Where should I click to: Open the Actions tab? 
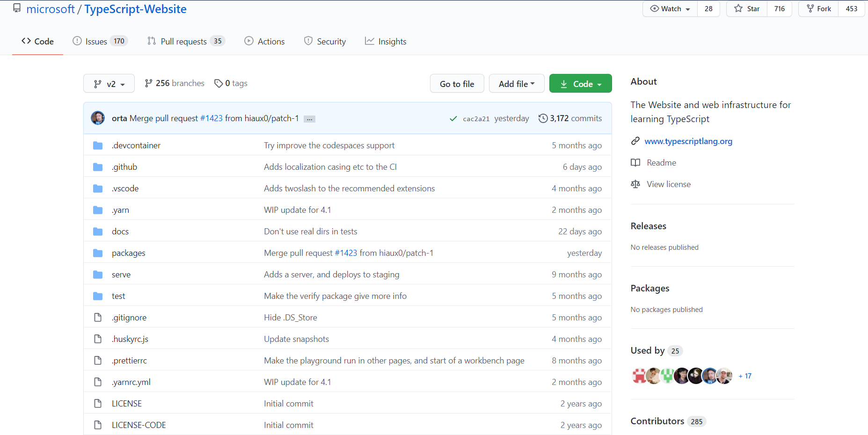point(264,41)
